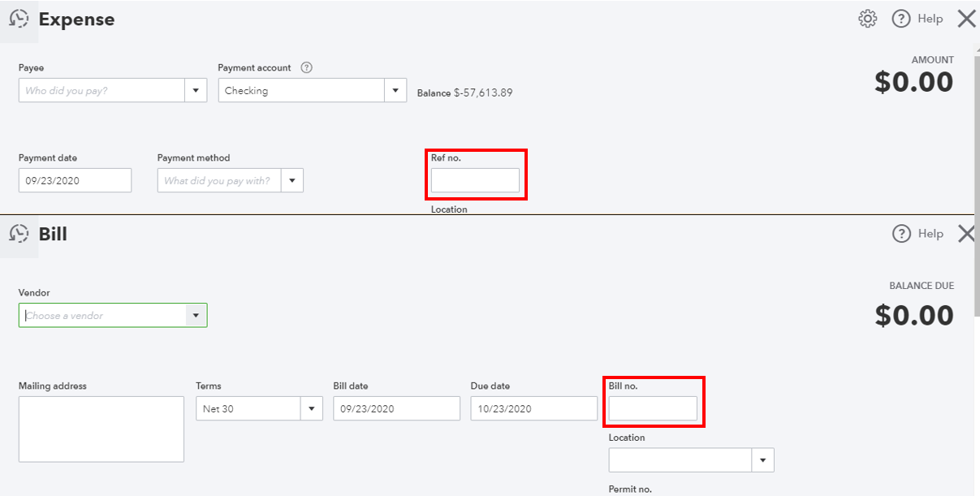
Task: Open the Payment account dropdown
Action: (x=395, y=90)
